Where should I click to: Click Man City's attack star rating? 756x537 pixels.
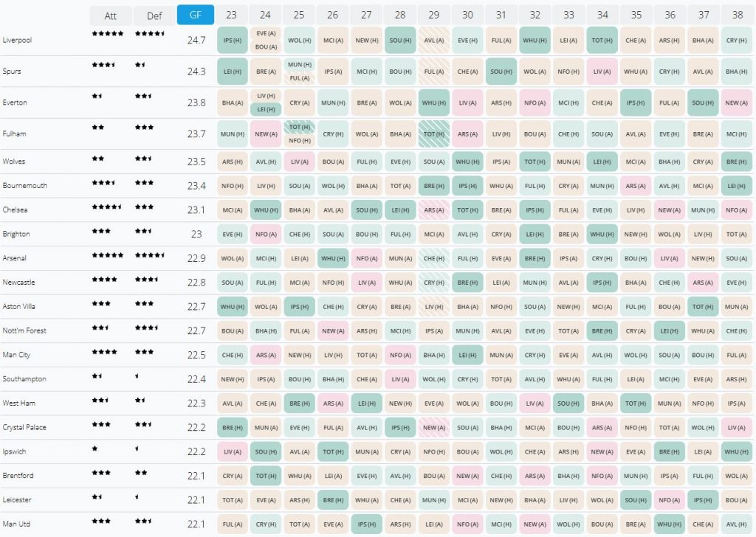[x=104, y=352]
